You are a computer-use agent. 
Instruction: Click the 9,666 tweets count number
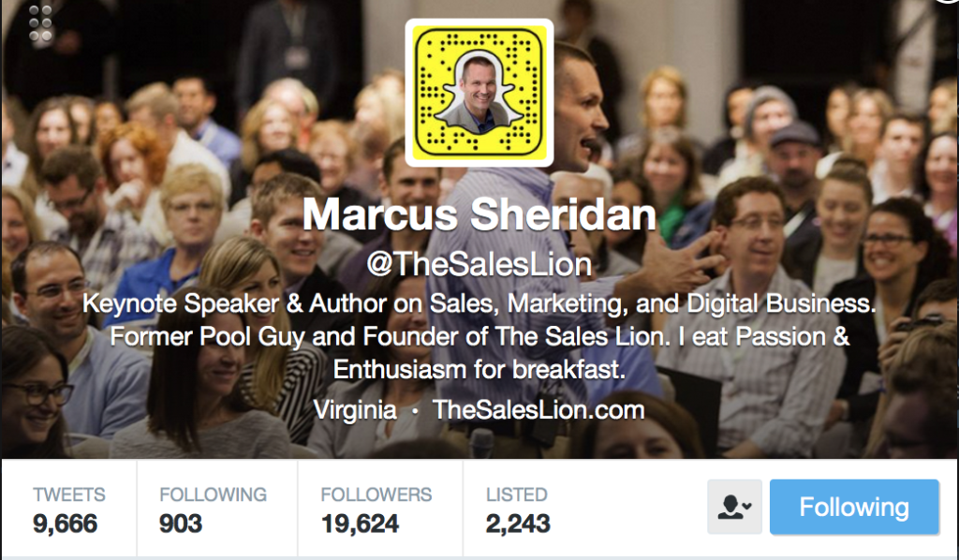[x=65, y=523]
